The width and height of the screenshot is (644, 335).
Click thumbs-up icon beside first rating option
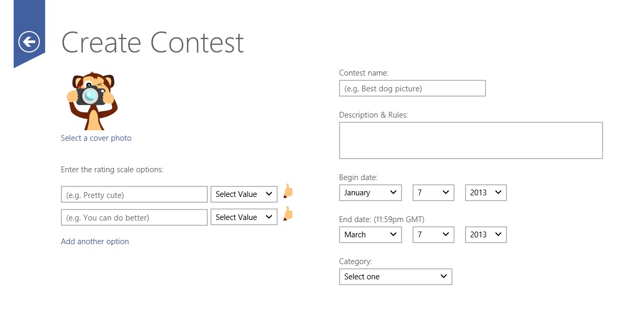click(x=288, y=191)
